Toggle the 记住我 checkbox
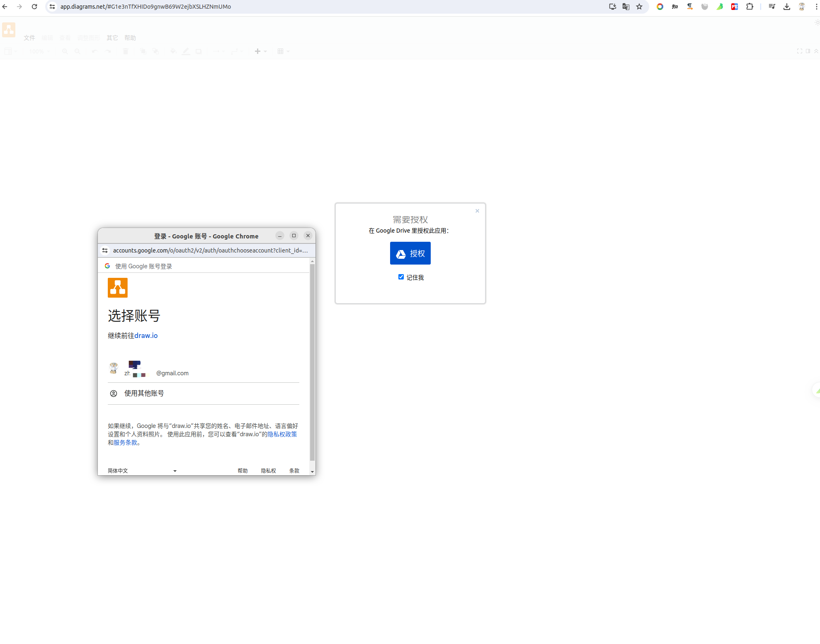Screen dimensions: 820x644 click(x=401, y=277)
